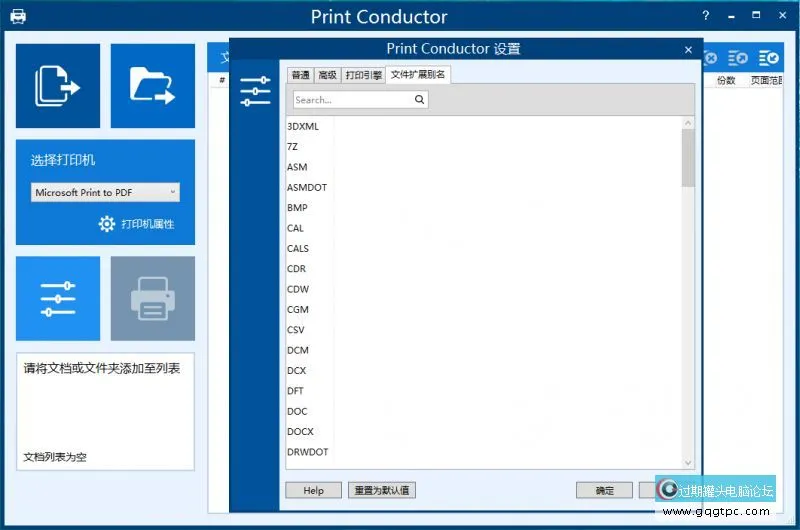Screen dimensions: 800x530
Task: Open the Microsoft Print to PDF dropdown
Action: (x=105, y=192)
